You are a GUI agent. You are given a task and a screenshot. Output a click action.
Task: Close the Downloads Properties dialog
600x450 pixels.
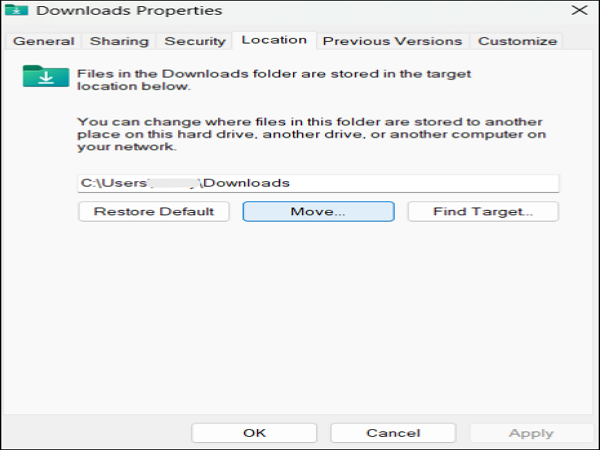tap(579, 11)
